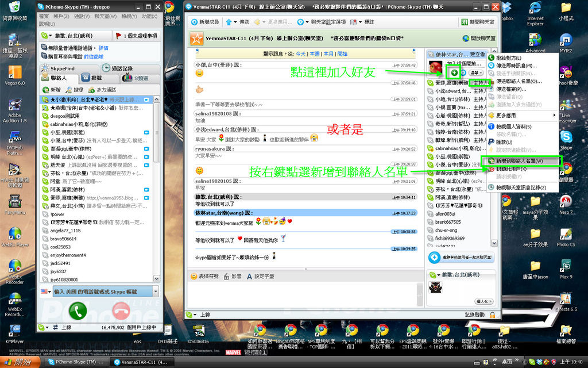The width and height of the screenshot is (588, 368).
Task: Open the 聊天室(W) menu
Action: 106,16
